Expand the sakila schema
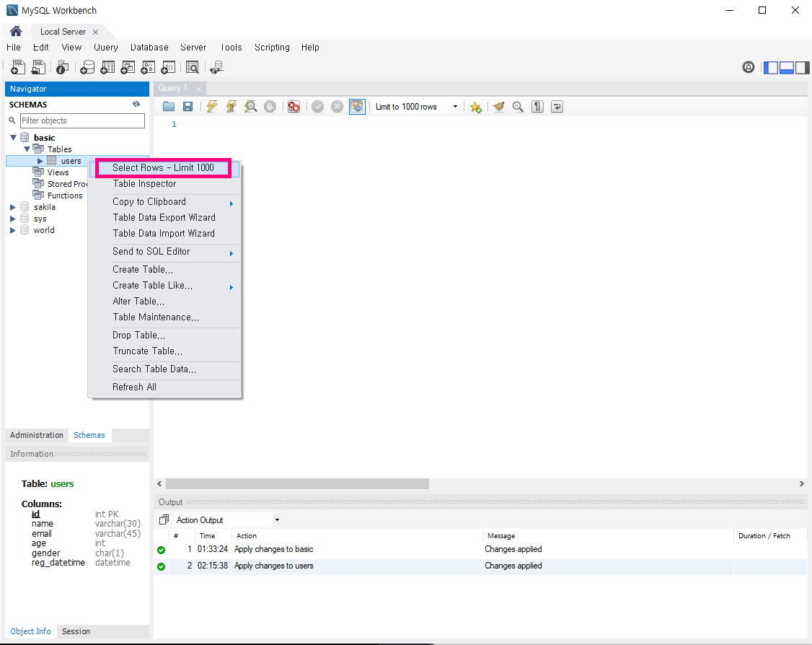 [x=13, y=207]
